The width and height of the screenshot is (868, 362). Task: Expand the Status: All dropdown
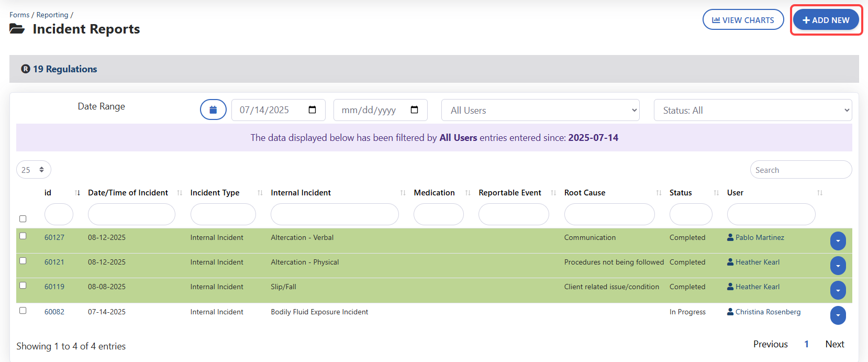pyautogui.click(x=752, y=110)
